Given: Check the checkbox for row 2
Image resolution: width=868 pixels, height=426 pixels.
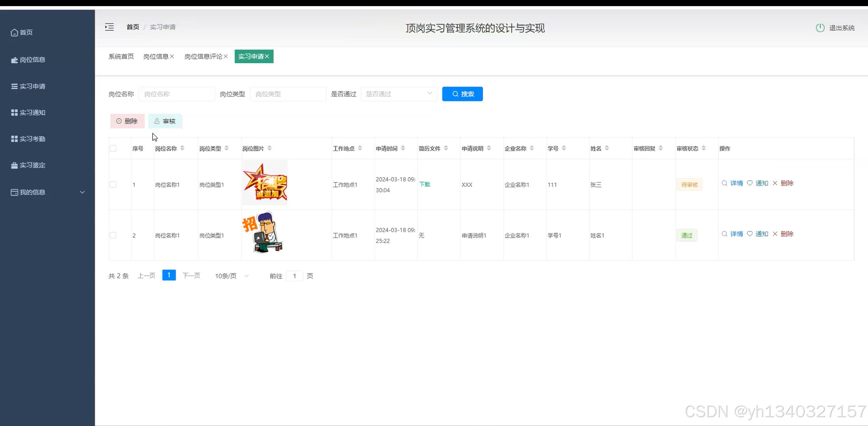Looking at the screenshot, I should pyautogui.click(x=113, y=235).
